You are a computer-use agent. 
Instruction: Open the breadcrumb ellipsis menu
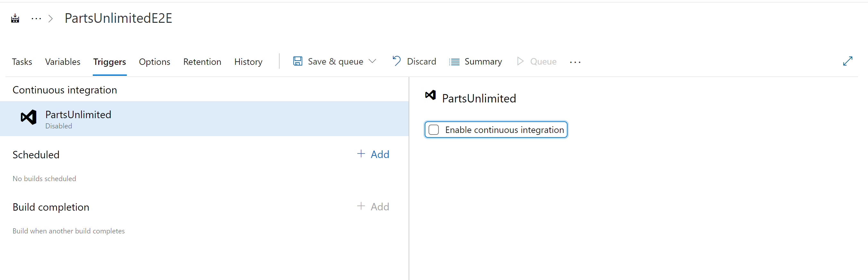tap(36, 19)
